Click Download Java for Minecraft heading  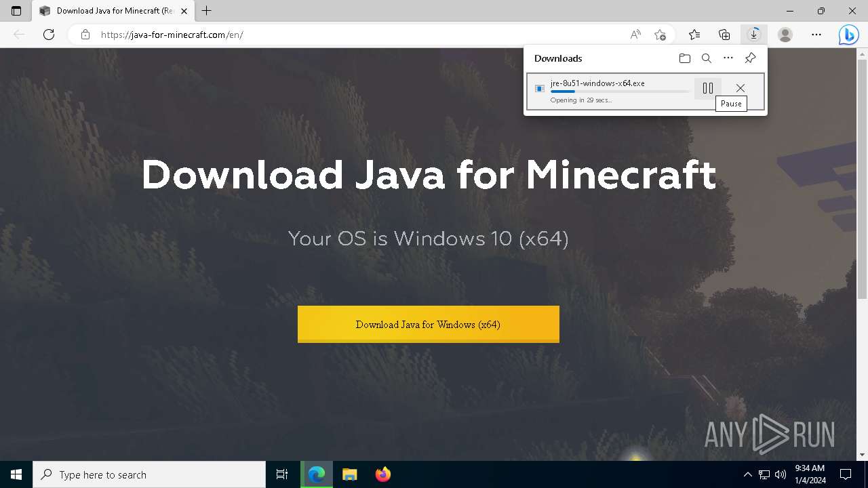coord(429,175)
